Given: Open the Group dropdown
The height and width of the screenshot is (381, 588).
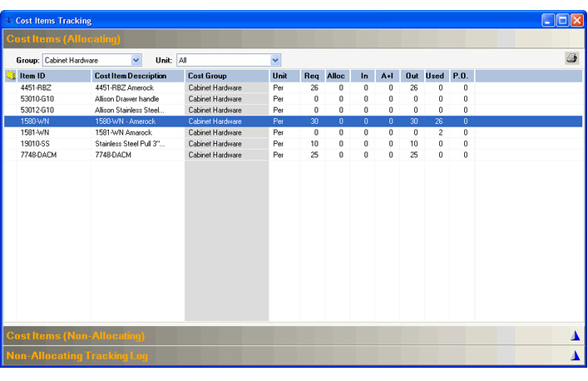Looking at the screenshot, I should pos(136,60).
